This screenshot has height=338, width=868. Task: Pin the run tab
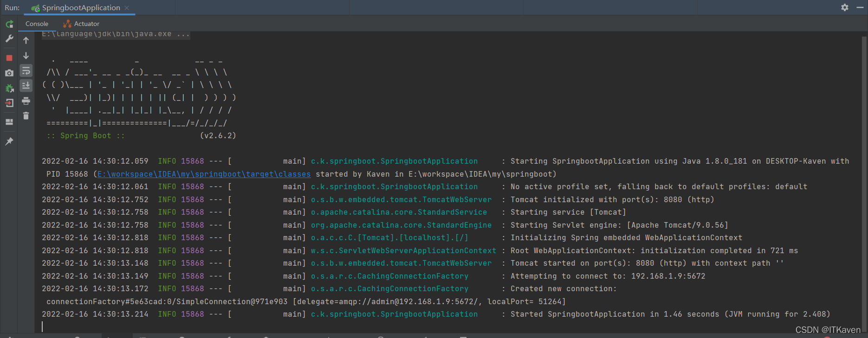pyautogui.click(x=9, y=141)
